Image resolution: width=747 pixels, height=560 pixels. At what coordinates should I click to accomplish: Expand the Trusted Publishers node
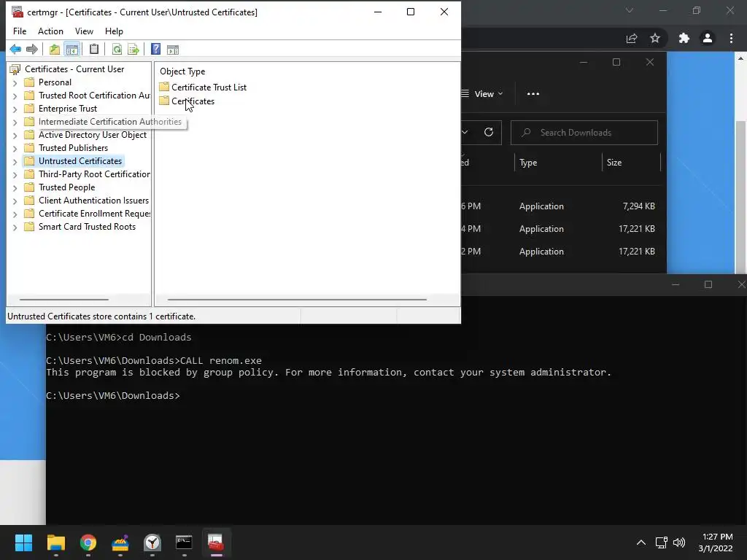(x=15, y=149)
